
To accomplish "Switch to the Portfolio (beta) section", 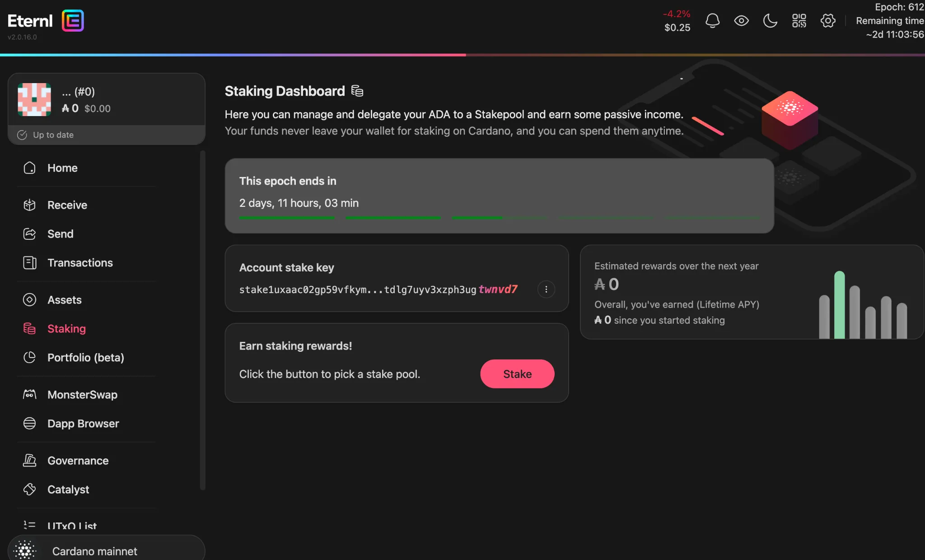I will click(86, 357).
